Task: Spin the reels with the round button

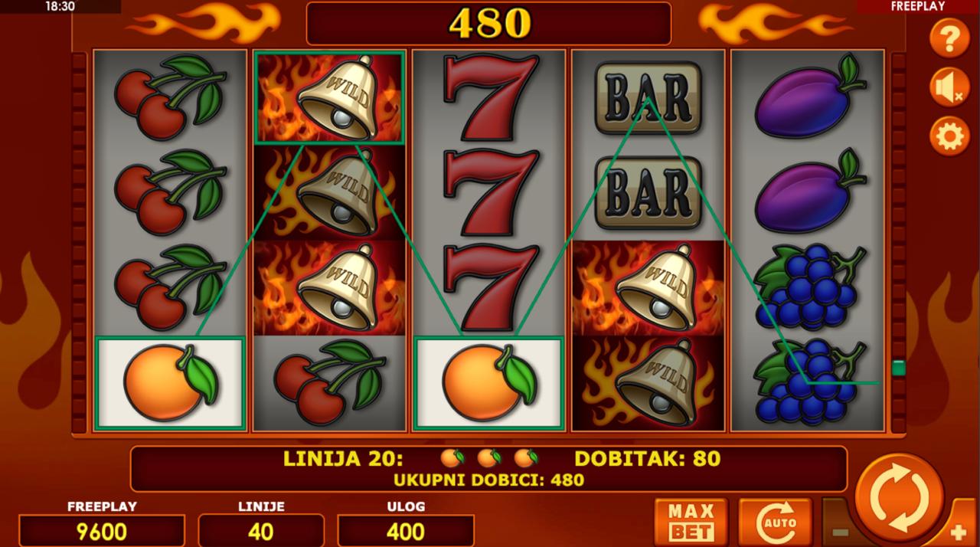Action: point(899,500)
